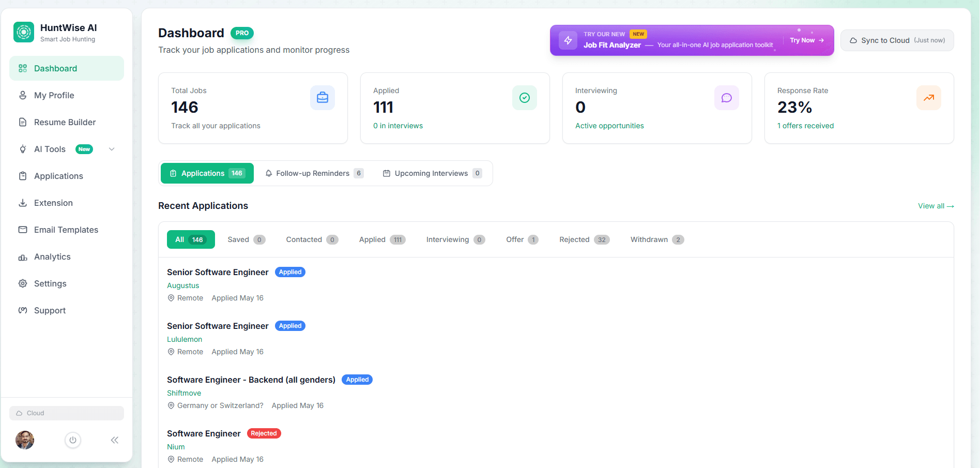Screen dimensions: 980x468
Task: Open Support from the sidebar
Action: [x=67, y=310]
